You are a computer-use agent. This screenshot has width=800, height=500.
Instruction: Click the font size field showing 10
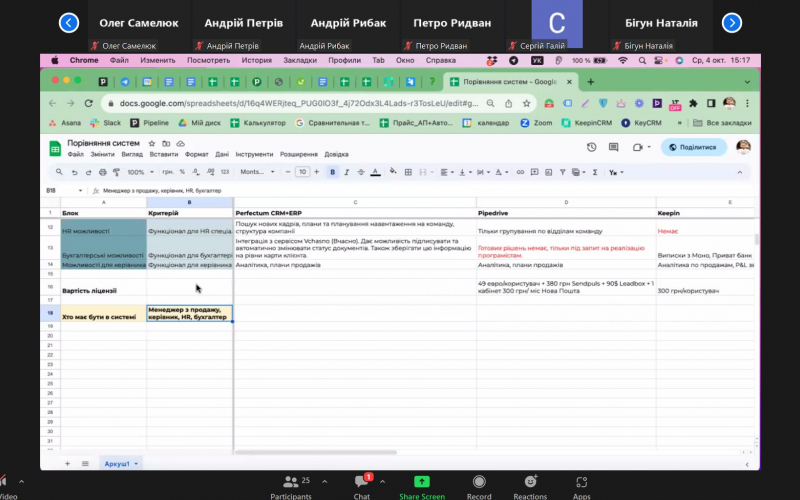[303, 172]
